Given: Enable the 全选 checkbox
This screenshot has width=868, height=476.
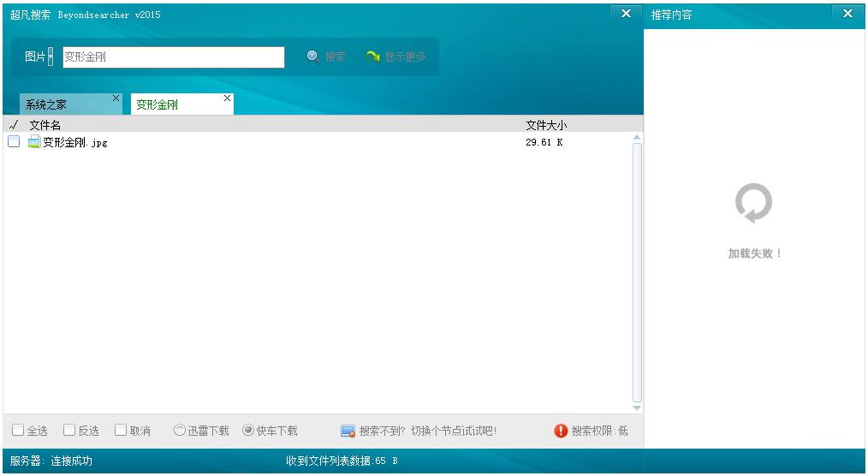Looking at the screenshot, I should (18, 430).
